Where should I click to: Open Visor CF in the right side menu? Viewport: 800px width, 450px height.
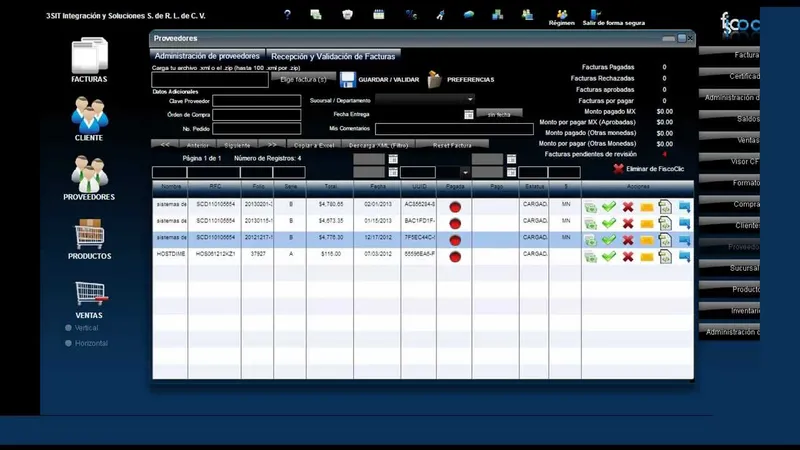point(730,161)
